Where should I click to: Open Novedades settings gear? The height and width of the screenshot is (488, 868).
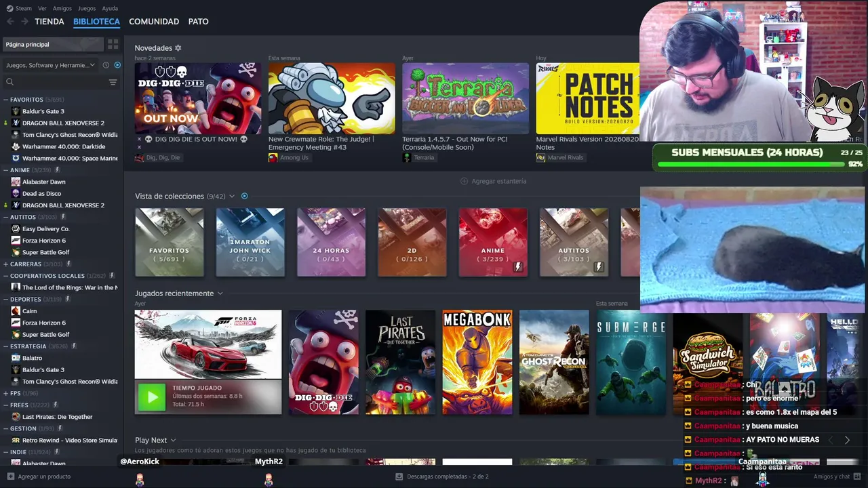point(178,48)
